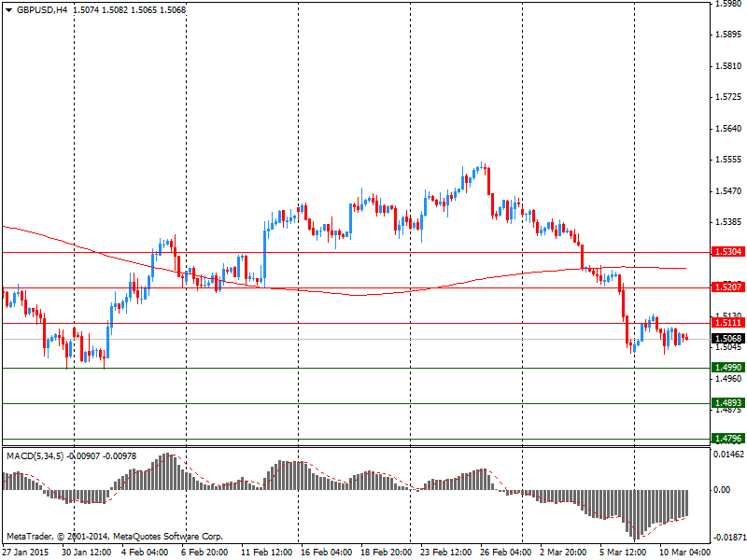Screen dimensions: 747x560
Task: Click the 23 Feb 12:00 time label
Action: [x=446, y=552]
